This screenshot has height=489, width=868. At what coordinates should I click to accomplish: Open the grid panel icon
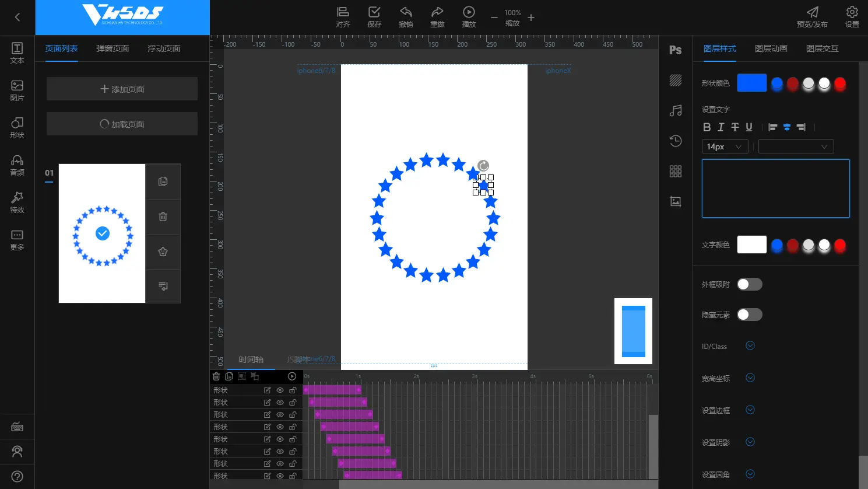(x=676, y=171)
